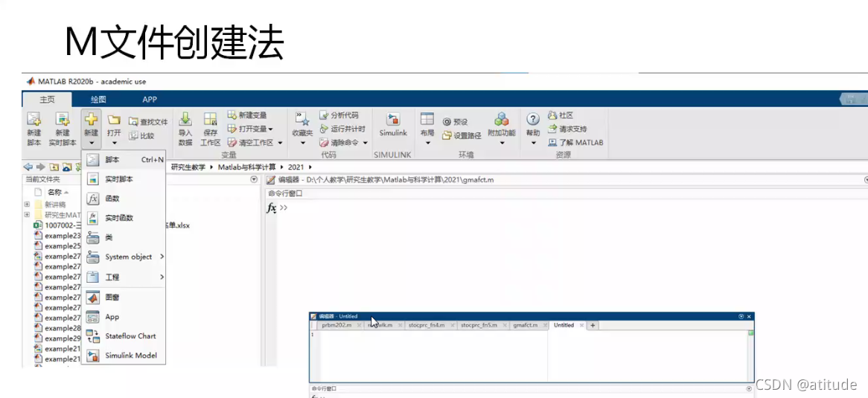Screen dimensions: 868x398
Task: Click the 设置路径 button
Action: (462, 135)
